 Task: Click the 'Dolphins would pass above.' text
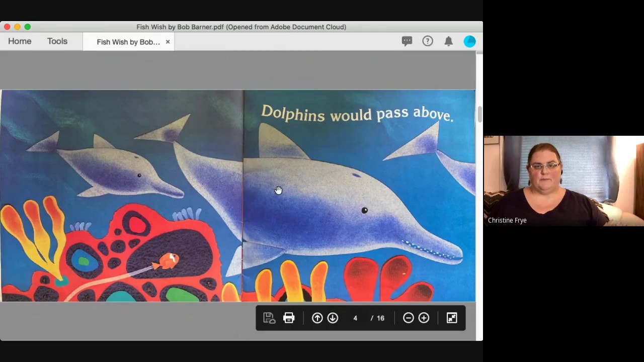357,114
